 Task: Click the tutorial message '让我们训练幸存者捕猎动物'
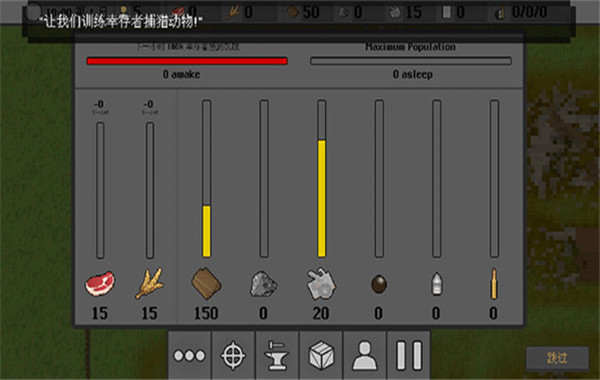pos(121,22)
